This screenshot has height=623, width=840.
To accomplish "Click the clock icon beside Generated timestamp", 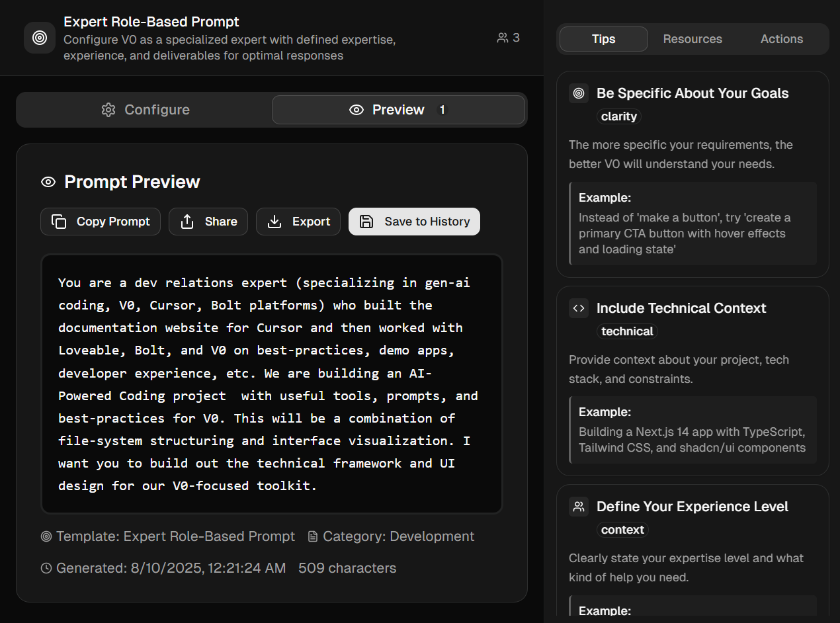I will [x=46, y=568].
